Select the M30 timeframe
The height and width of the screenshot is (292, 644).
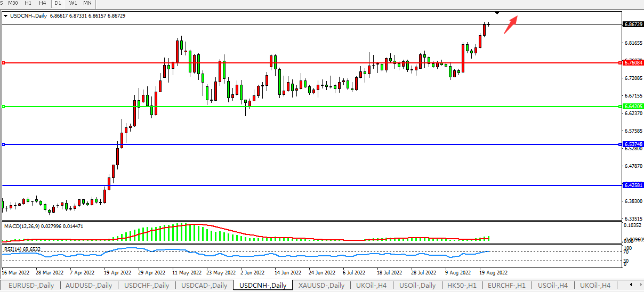[x=13, y=3]
